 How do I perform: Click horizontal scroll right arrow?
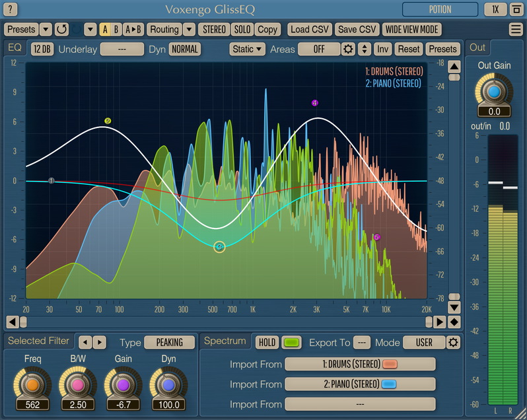439,322
